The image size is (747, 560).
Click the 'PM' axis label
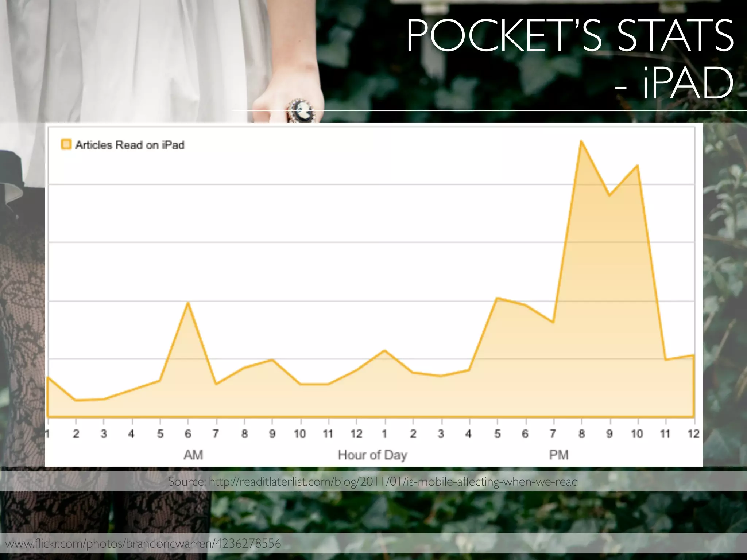point(558,455)
